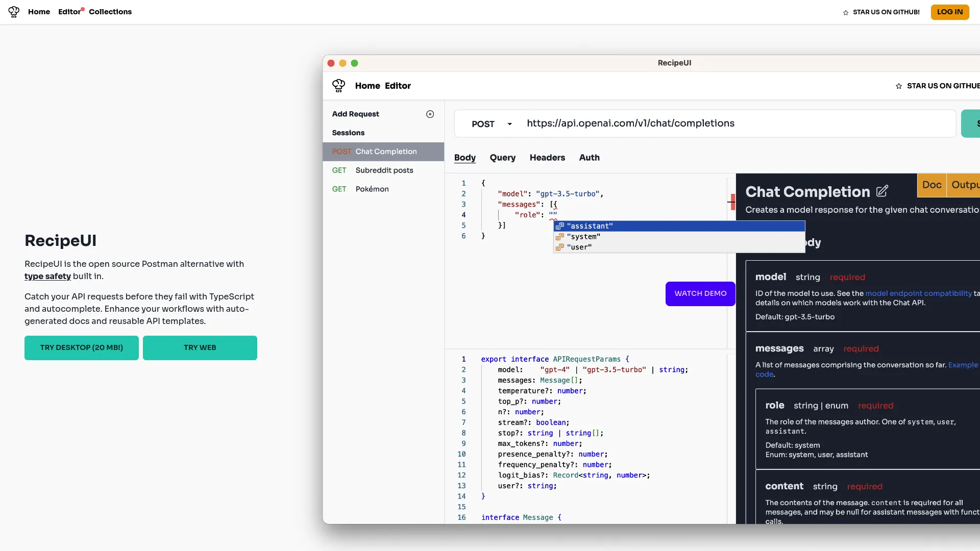
Task: Click the Add Request label
Action: 355,114
